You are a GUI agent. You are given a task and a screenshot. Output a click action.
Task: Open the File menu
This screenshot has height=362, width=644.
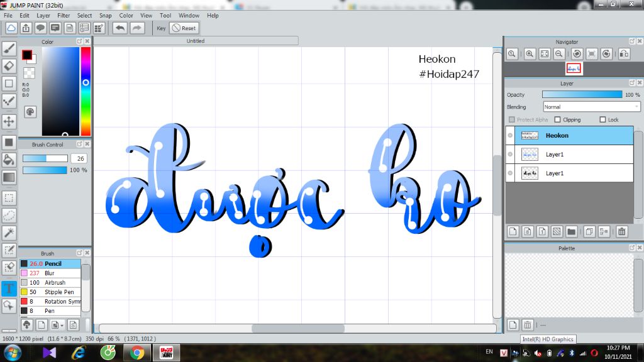pyautogui.click(x=8, y=16)
